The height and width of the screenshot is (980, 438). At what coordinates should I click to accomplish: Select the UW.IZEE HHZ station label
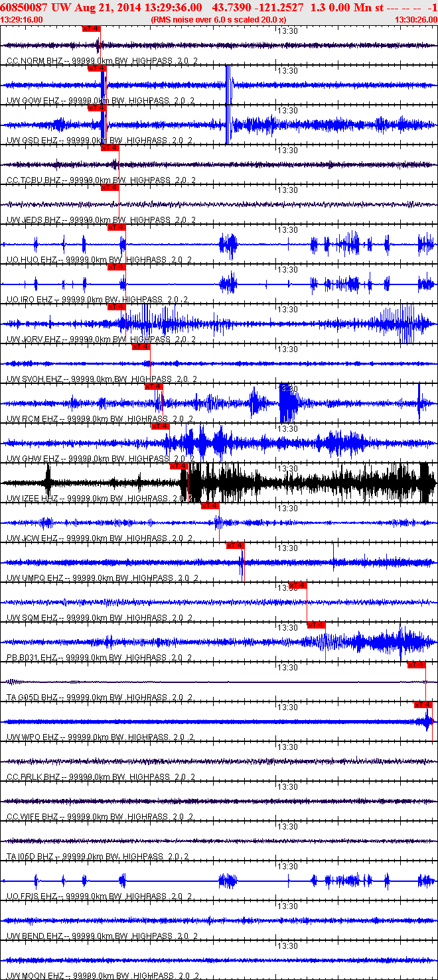pyautogui.click(x=33, y=499)
